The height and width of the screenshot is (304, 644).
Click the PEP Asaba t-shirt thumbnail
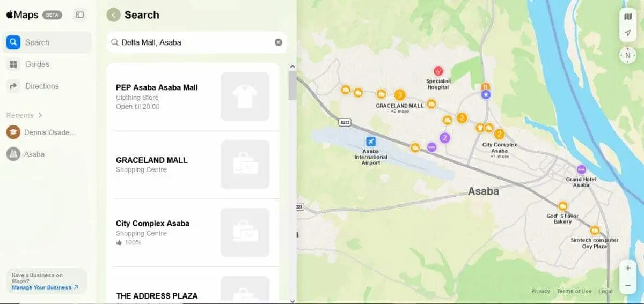[x=245, y=97]
